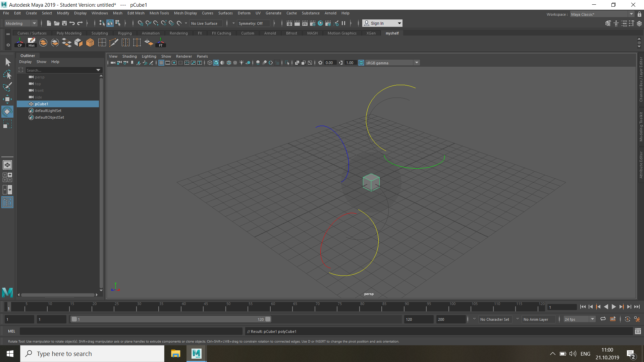Select the wireframe-on-shaded display icon
The width and height of the screenshot is (644, 362).
coord(229,63)
